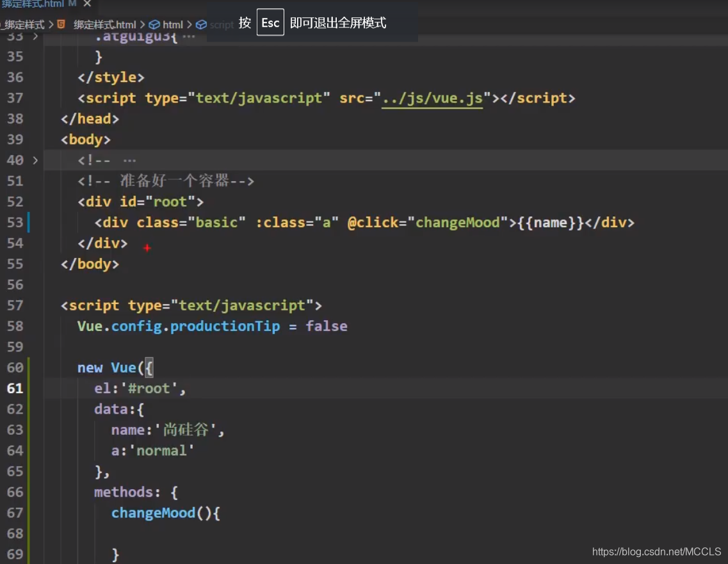Click on changeMood in @click attribute

(457, 222)
